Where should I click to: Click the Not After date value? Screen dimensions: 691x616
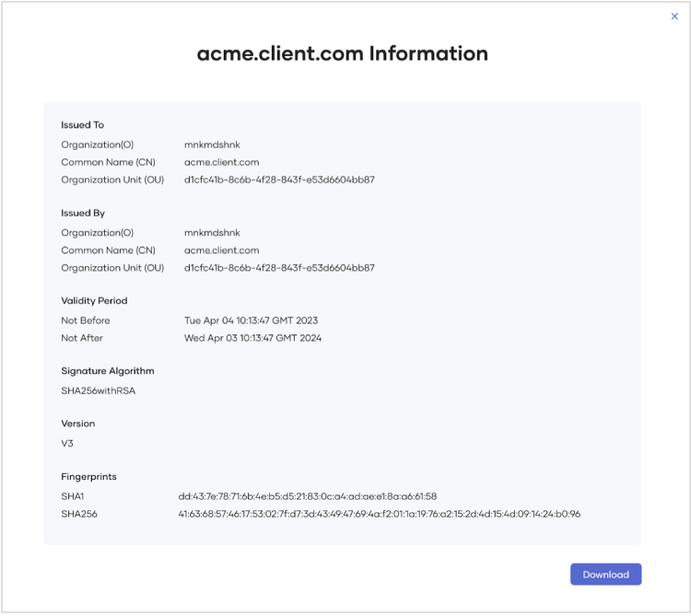(x=252, y=338)
